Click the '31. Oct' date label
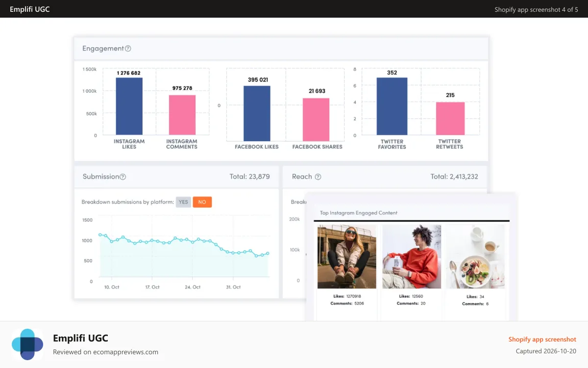 click(233, 287)
